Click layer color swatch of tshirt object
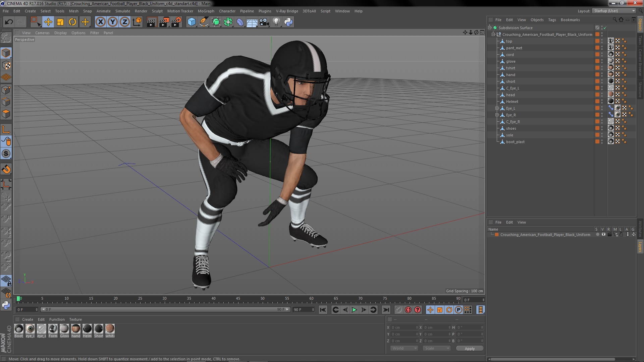Image resolution: width=644 pixels, height=362 pixels. click(x=597, y=68)
